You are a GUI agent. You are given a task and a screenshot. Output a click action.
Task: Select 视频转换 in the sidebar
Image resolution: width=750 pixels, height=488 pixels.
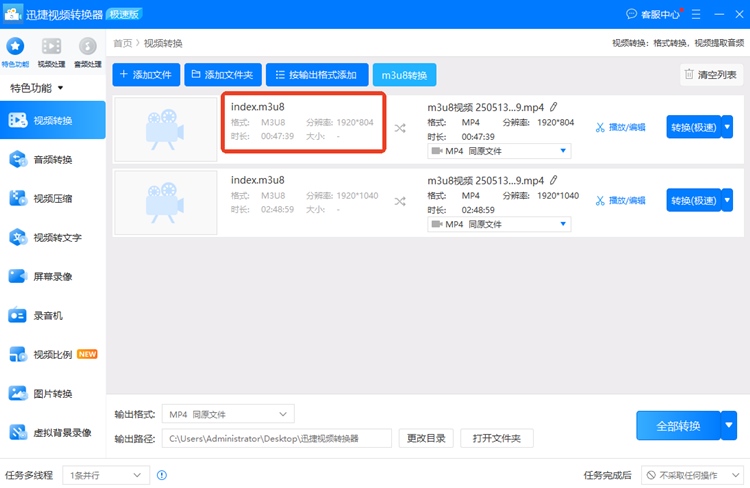coord(53,120)
